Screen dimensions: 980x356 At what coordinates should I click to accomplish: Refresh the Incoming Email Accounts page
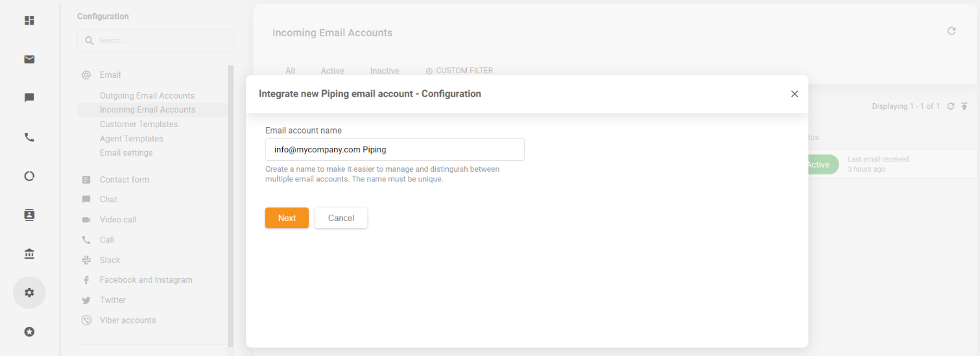tap(951, 31)
